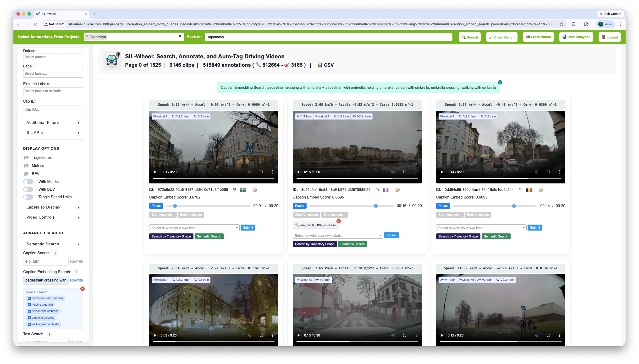The image size is (639, 364).
Task: Bookmark this page with the star icon
Action: (x=562, y=24)
